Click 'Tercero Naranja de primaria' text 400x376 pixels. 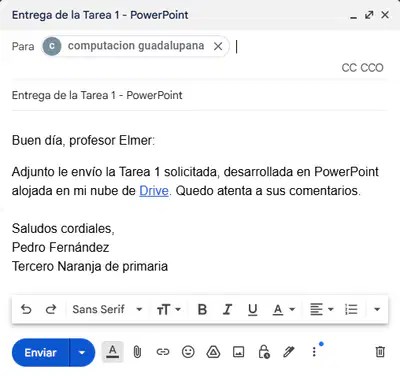(x=90, y=266)
